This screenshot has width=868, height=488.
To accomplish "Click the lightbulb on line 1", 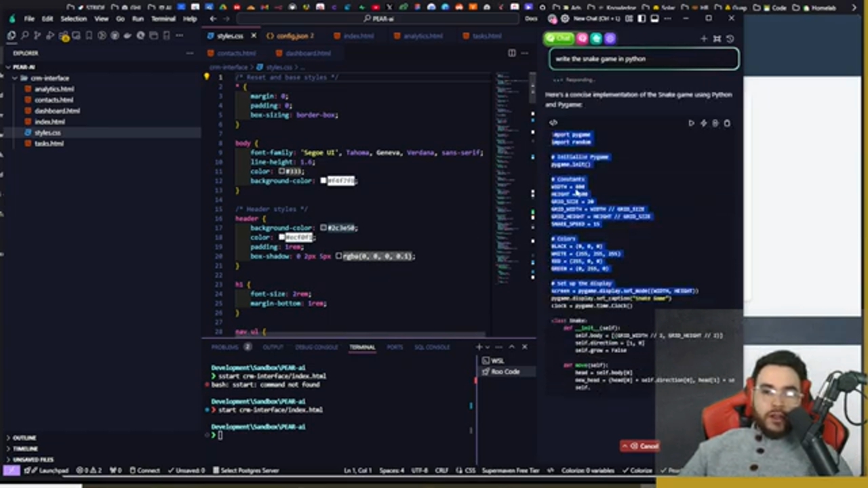I will (207, 77).
